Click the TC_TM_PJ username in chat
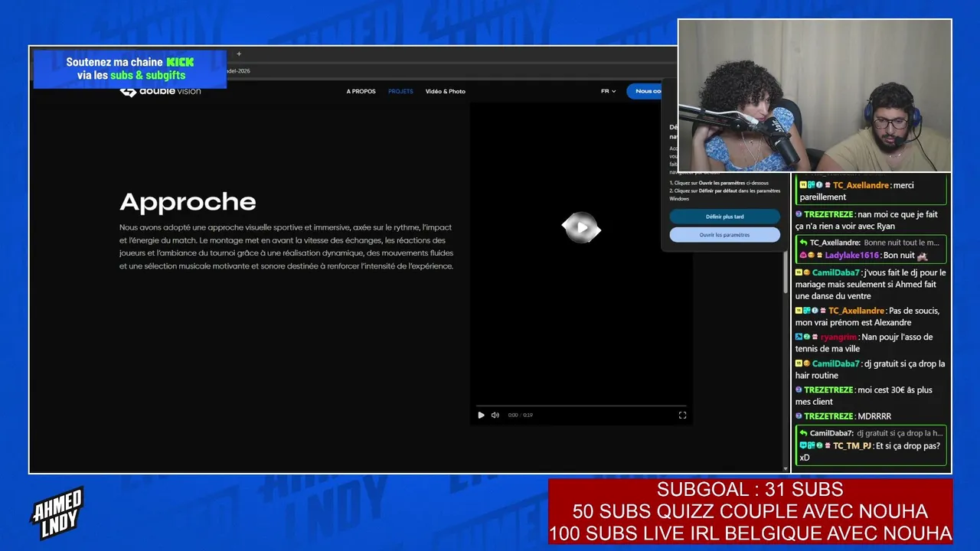 pos(853,446)
